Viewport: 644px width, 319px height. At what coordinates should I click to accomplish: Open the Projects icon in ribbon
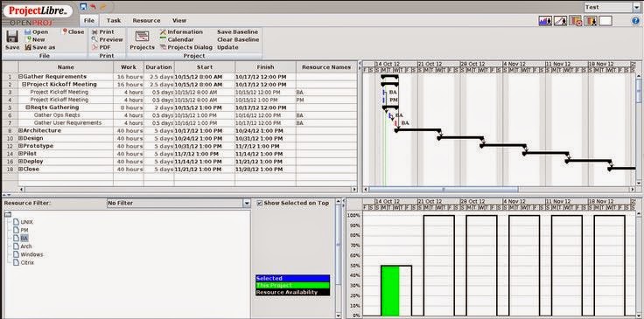tap(142, 36)
